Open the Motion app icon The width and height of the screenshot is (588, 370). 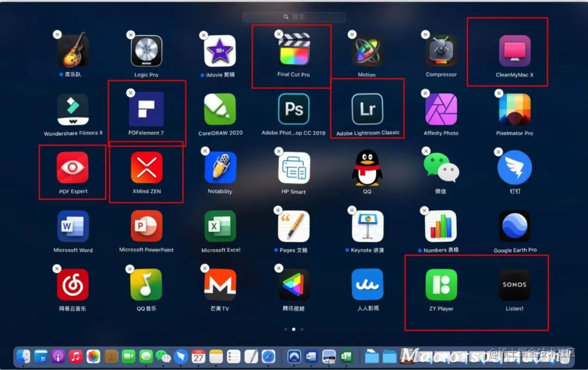pos(367,51)
